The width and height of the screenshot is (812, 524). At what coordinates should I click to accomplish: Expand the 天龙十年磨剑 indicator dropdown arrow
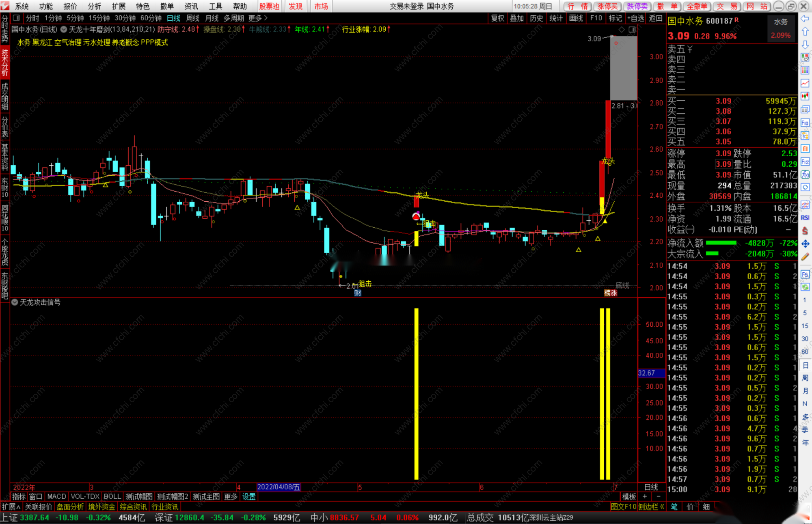point(64,30)
